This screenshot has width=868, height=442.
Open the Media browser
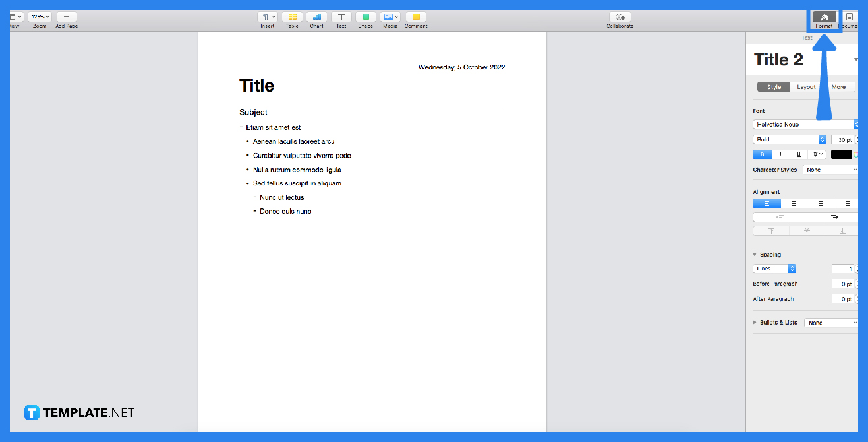coord(390,18)
